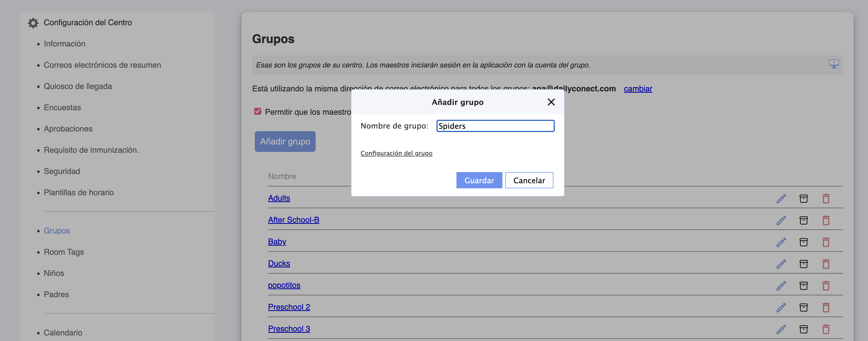Image resolution: width=868 pixels, height=341 pixels.
Task: Click the Configuración del Centro gear icon
Action: pos(33,23)
